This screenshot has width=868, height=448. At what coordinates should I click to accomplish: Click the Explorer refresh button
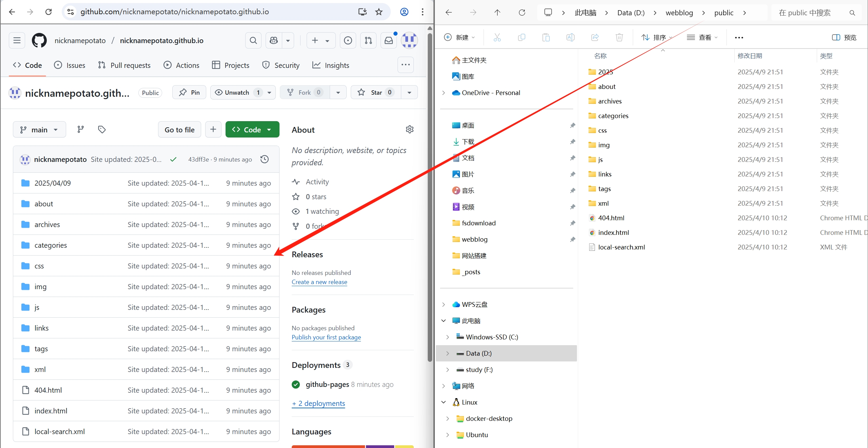[x=522, y=13]
